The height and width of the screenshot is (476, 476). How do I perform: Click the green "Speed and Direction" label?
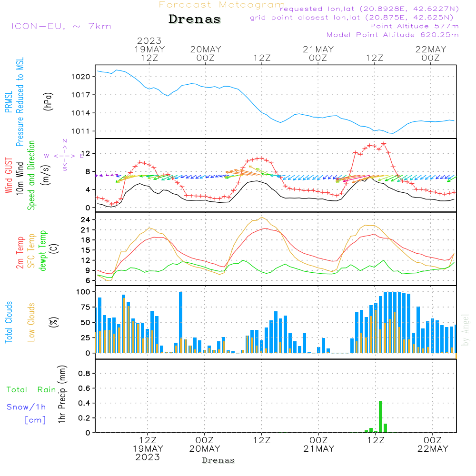click(31, 175)
